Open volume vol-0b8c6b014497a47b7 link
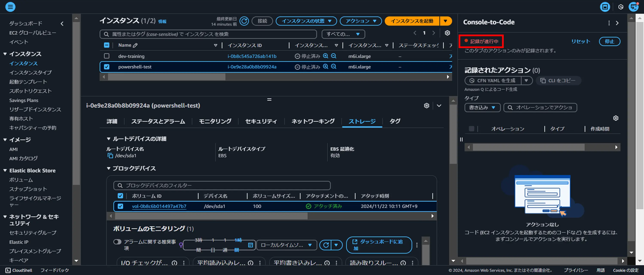The width and height of the screenshot is (644, 275). point(159,206)
